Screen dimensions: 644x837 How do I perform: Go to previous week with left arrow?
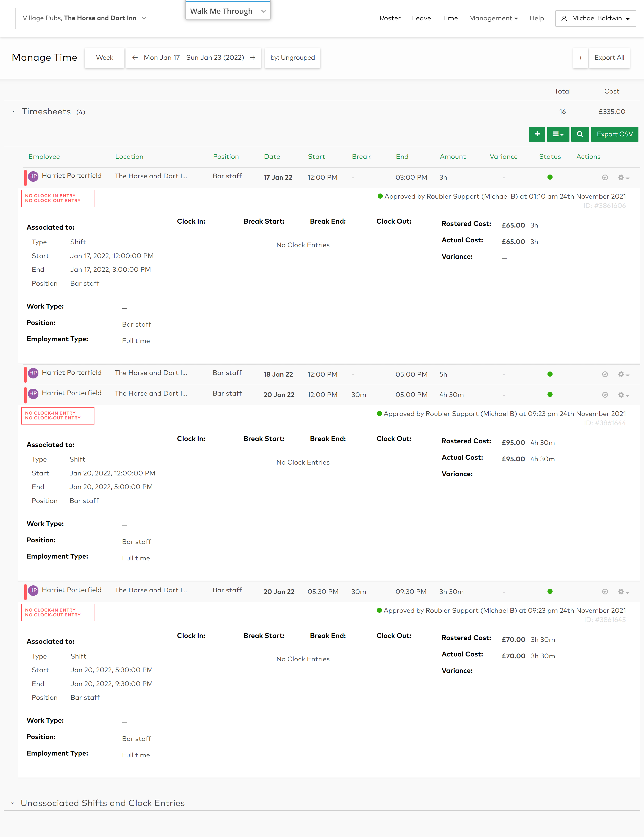pos(135,57)
